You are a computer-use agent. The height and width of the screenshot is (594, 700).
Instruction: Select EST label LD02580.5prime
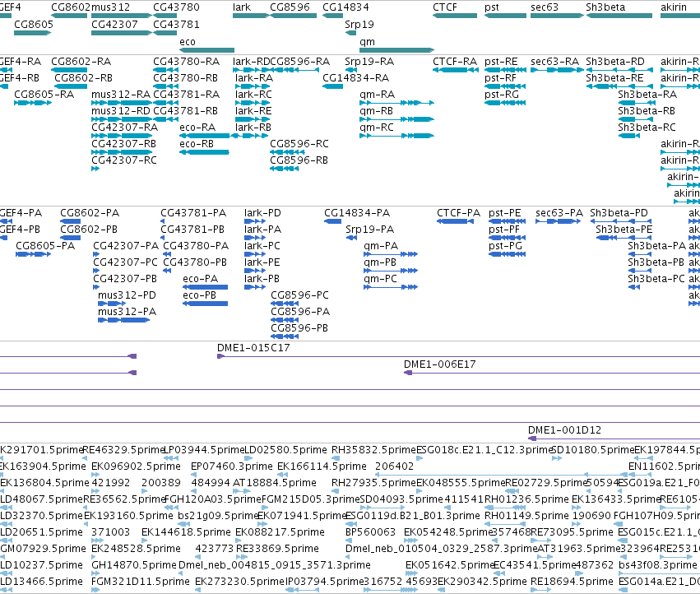pos(285,450)
